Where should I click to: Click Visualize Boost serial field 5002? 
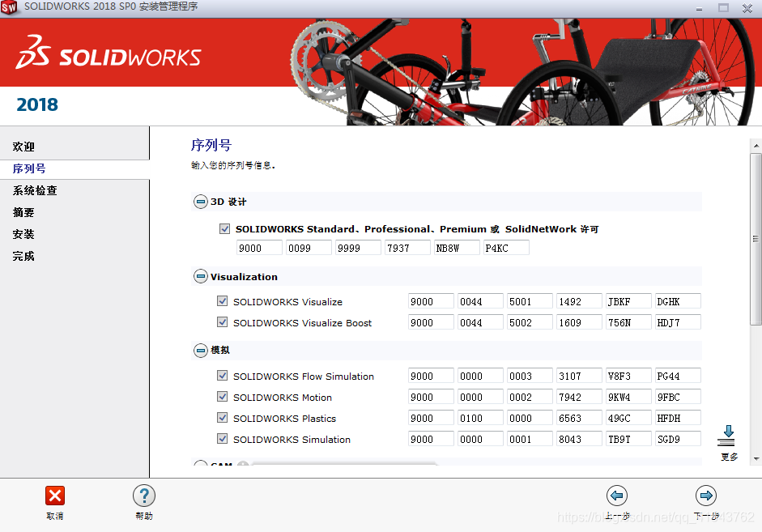click(x=530, y=322)
